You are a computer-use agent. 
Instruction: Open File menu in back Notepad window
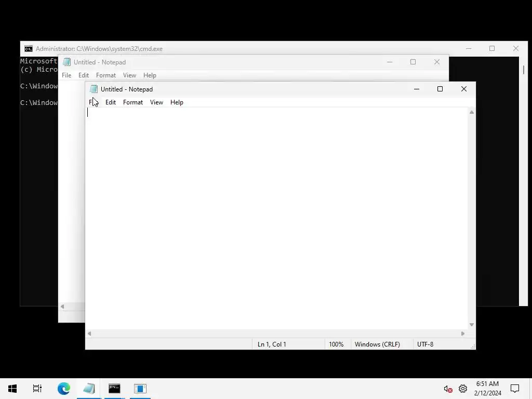point(66,75)
